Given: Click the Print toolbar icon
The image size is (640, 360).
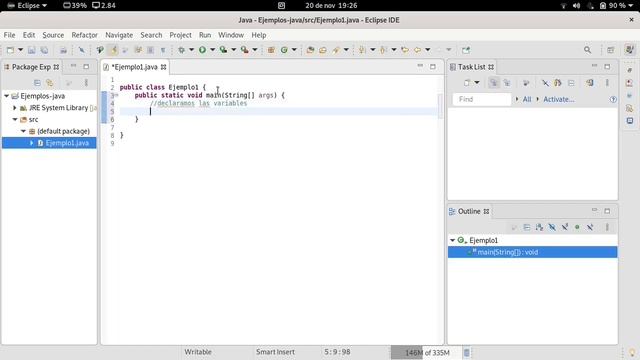Looking at the screenshot, I should tap(63, 50).
